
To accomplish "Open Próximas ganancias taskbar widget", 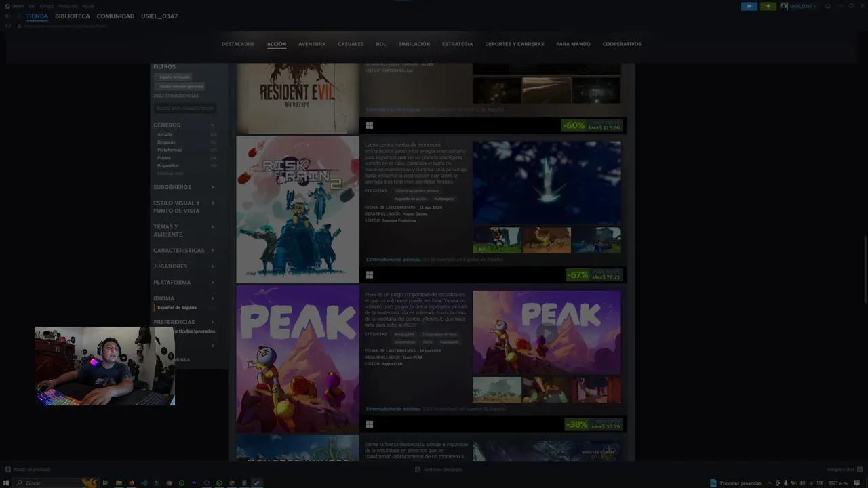I will point(736,483).
